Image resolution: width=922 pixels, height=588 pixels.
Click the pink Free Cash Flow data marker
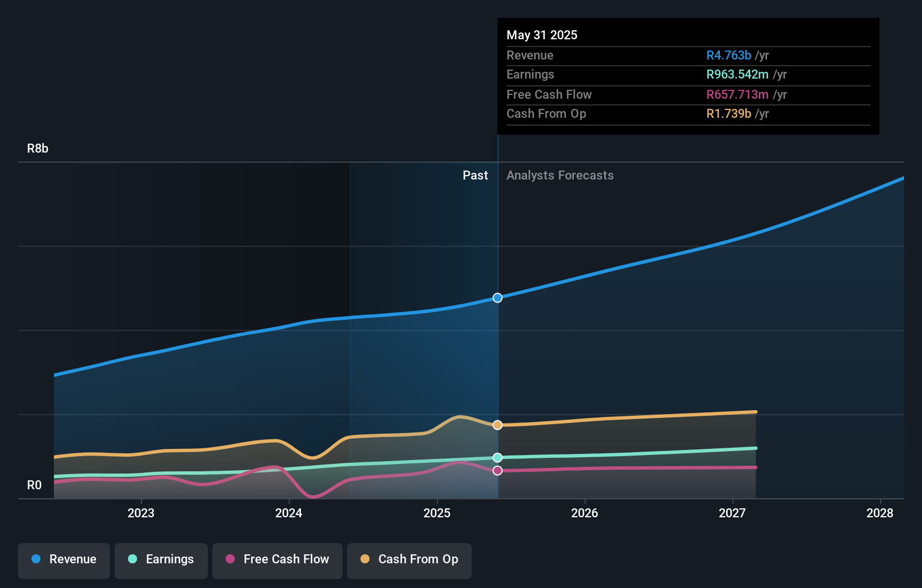pos(497,470)
